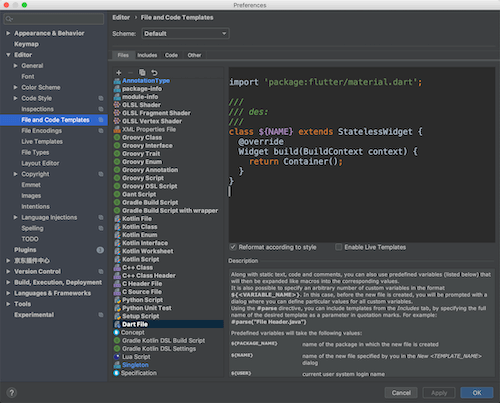Click the Apply button
The height and width of the screenshot is (403, 500).
click(x=439, y=393)
